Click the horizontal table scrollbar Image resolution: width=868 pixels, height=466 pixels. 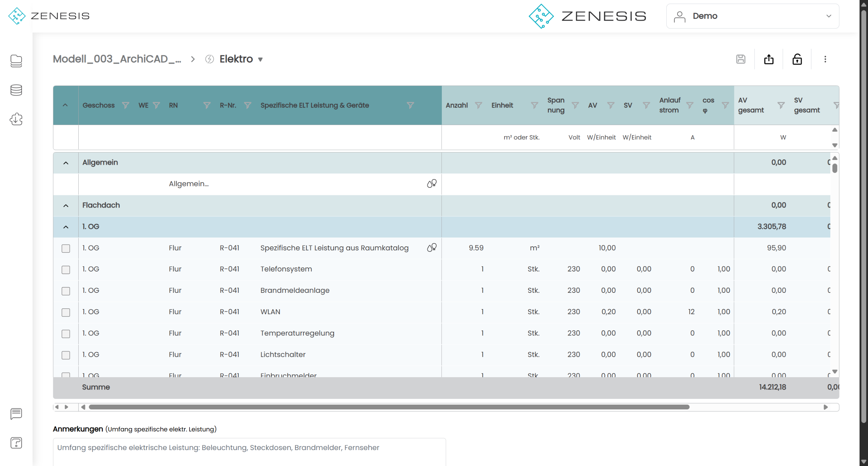tap(389, 407)
